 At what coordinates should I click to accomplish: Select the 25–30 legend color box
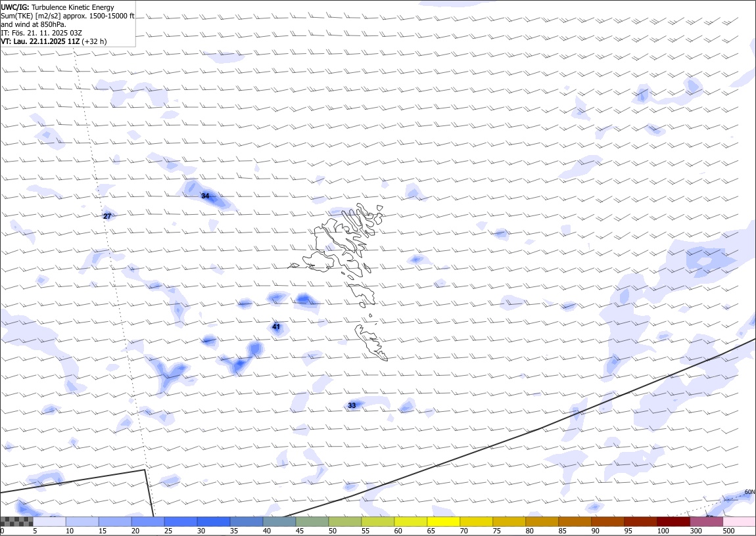[181, 522]
